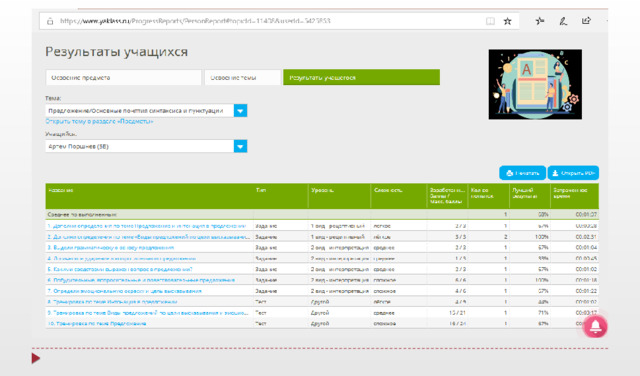Click the add notes pen icon
The height and width of the screenshot is (376, 640).
(563, 21)
